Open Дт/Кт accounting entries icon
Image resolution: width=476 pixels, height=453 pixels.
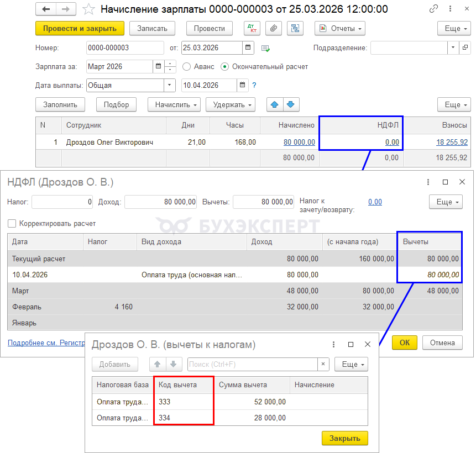252,29
